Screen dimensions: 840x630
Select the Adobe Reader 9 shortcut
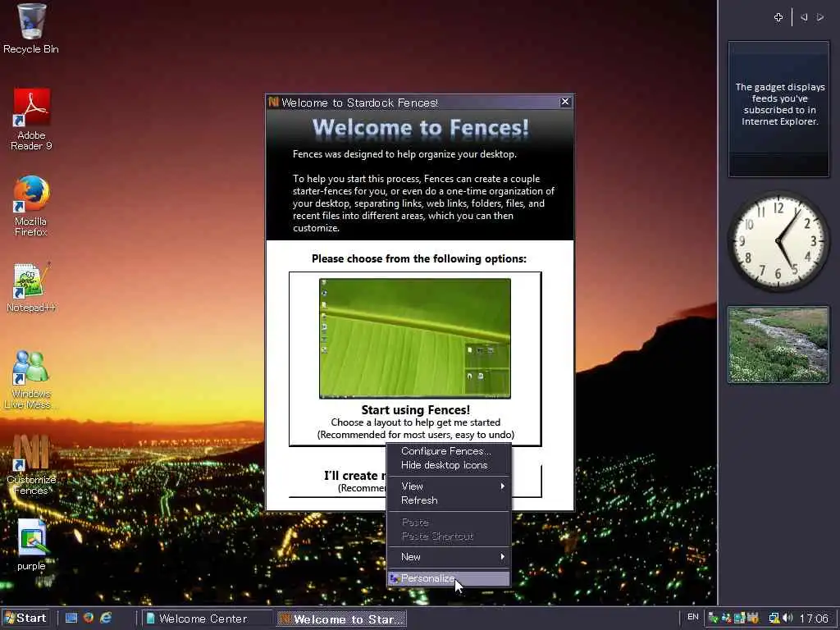31,120
